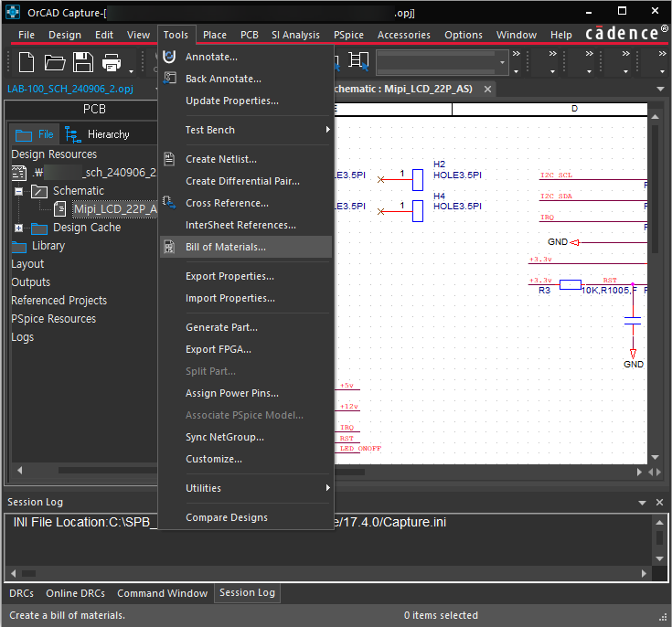Click the Schematic folder icon
The image size is (672, 627).
point(39,191)
